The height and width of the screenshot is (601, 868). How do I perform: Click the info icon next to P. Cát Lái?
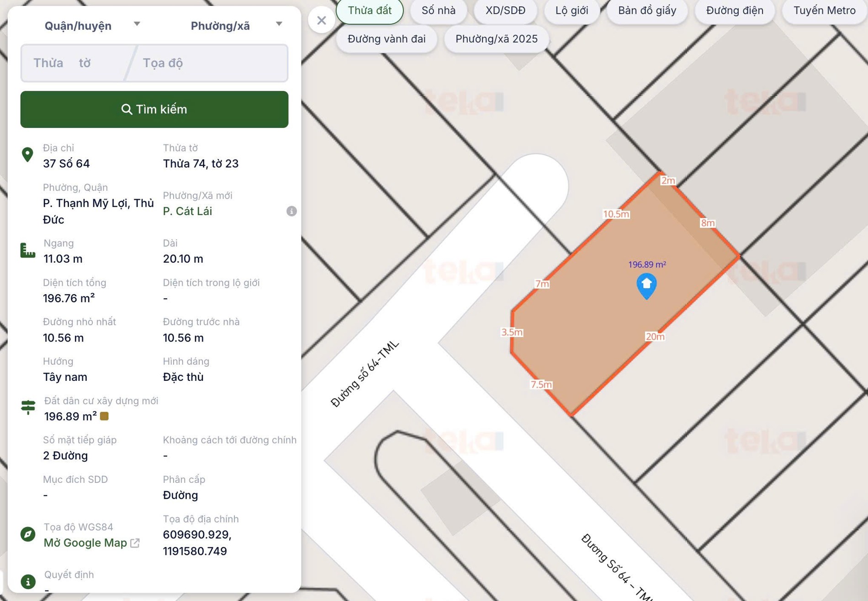coord(291,211)
